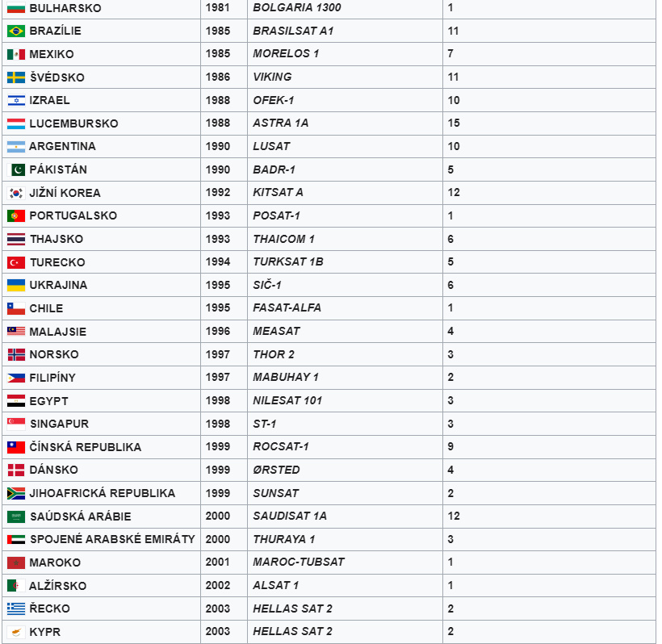662x644 pixels.
Task: Open the ČÍNSKÁ REPUBLIKA link
Action: pos(85,447)
